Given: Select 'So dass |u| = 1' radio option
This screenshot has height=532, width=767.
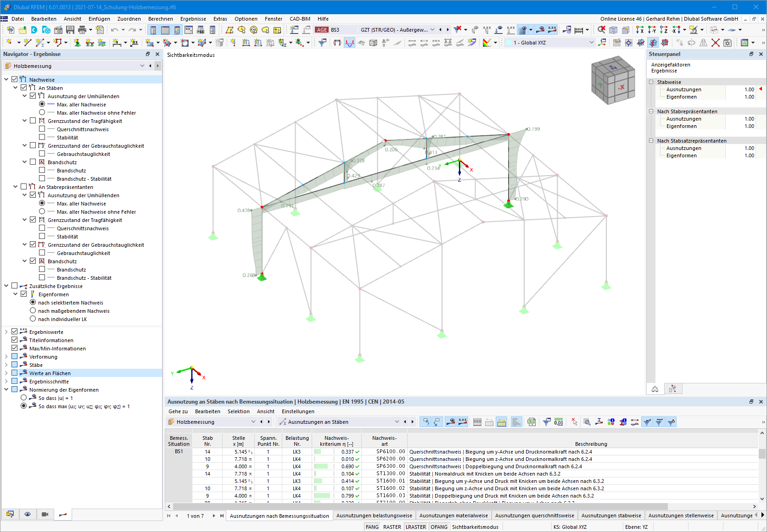Looking at the screenshot, I should (x=23, y=398).
